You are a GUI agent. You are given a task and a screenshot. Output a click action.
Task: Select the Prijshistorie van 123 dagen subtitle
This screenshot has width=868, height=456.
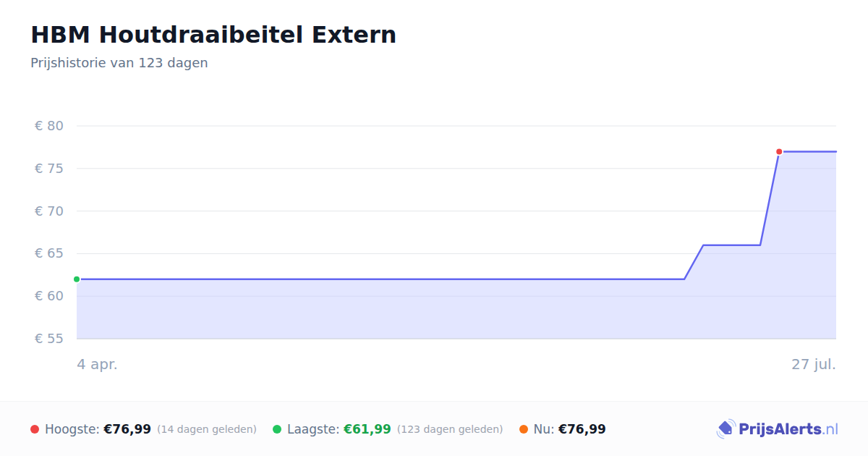(119, 63)
